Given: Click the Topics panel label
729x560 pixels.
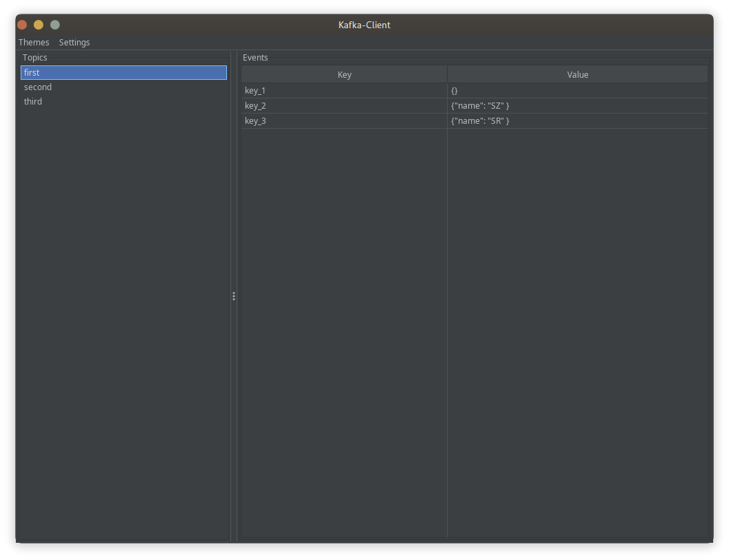Looking at the screenshot, I should (35, 57).
